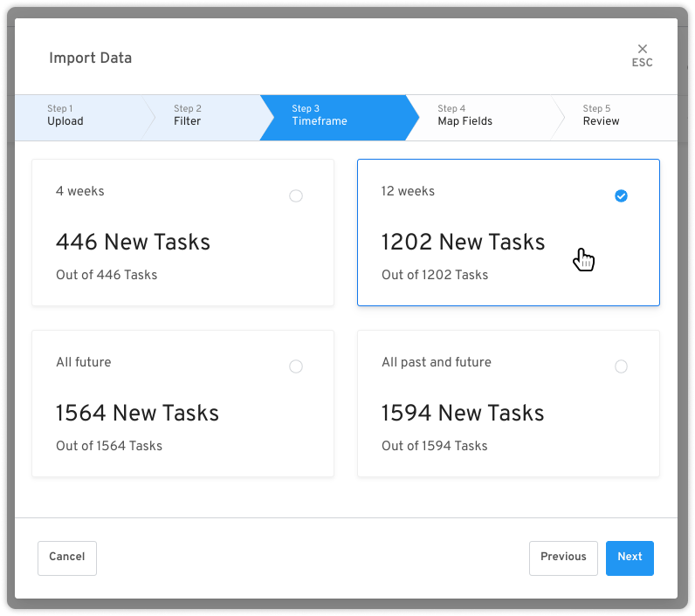Choose the All future radio button
Image resolution: width=695 pixels, height=616 pixels.
pos(296,366)
